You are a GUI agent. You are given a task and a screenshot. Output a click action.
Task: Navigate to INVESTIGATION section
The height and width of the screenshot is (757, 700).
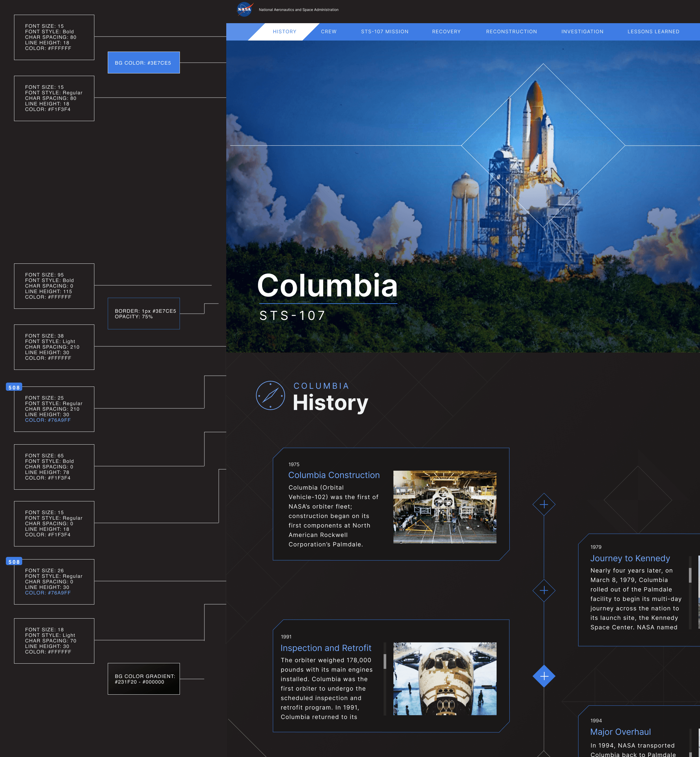tap(582, 32)
